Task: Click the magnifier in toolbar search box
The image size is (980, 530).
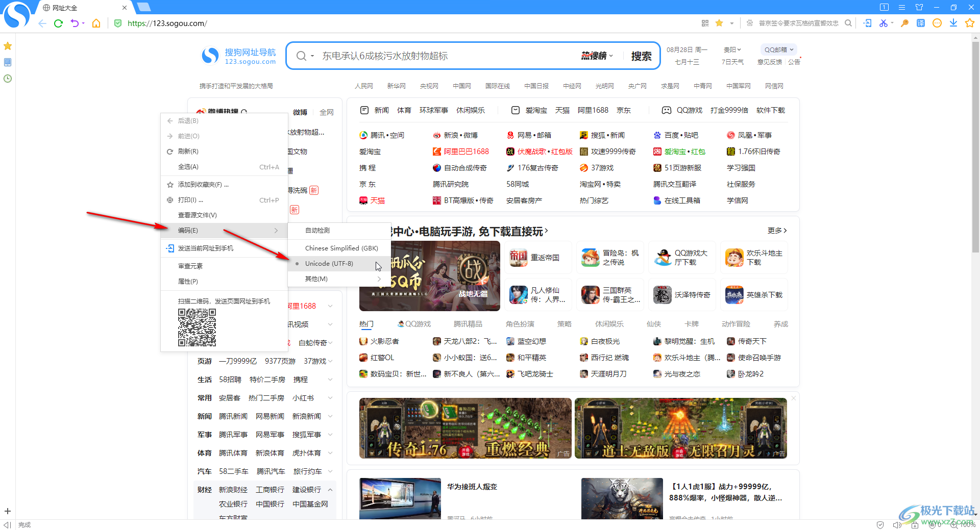Action: point(848,23)
